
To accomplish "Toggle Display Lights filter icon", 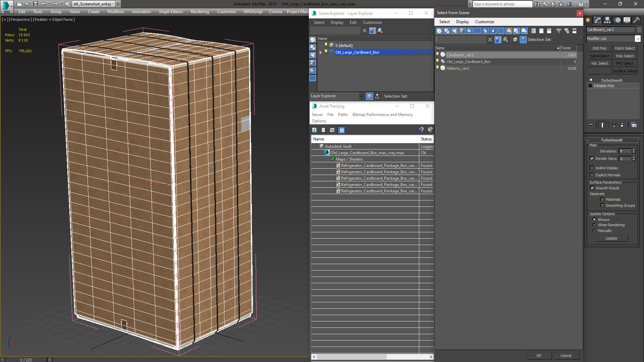I will tap(454, 31).
